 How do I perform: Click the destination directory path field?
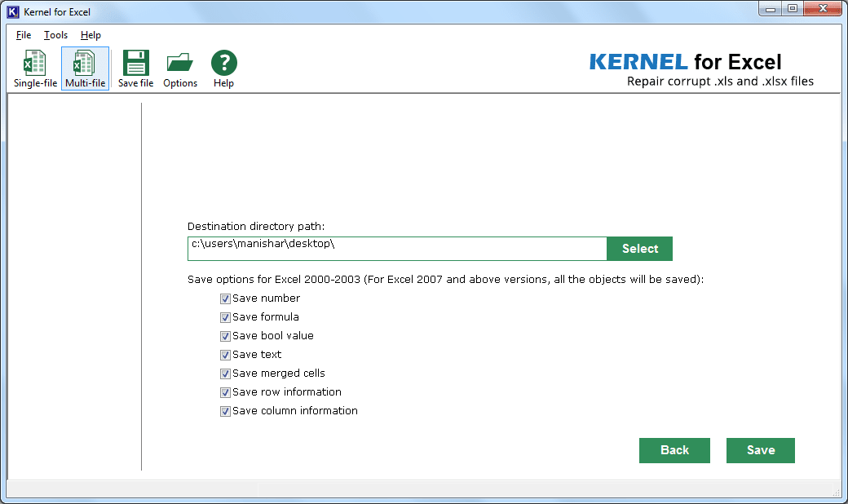[x=397, y=249]
